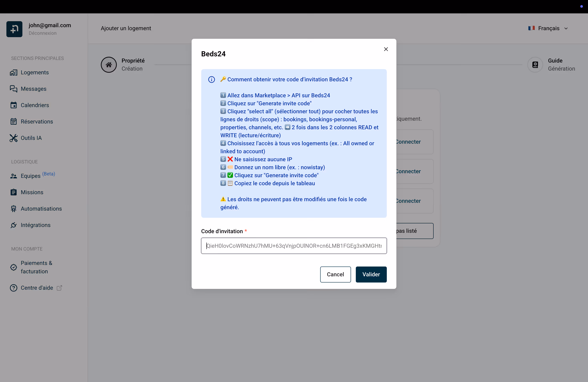
Task: Cancel the Beds24 dialog
Action: (335, 274)
